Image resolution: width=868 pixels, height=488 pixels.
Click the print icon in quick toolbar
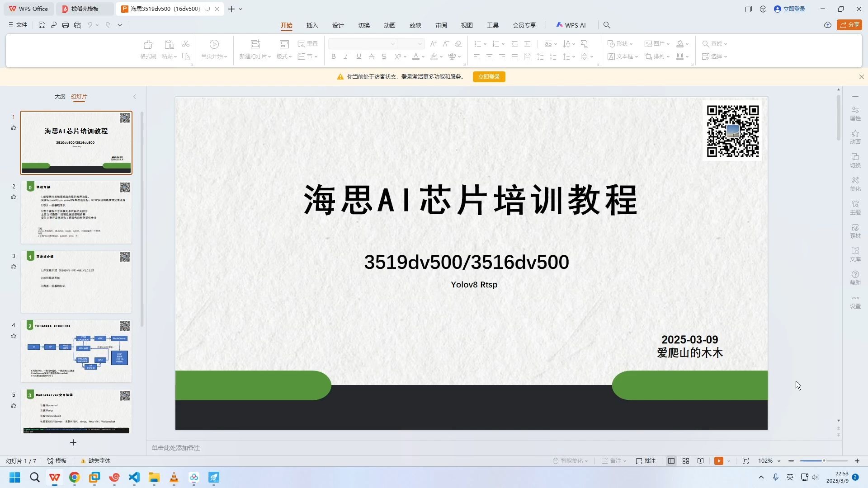tap(66, 25)
